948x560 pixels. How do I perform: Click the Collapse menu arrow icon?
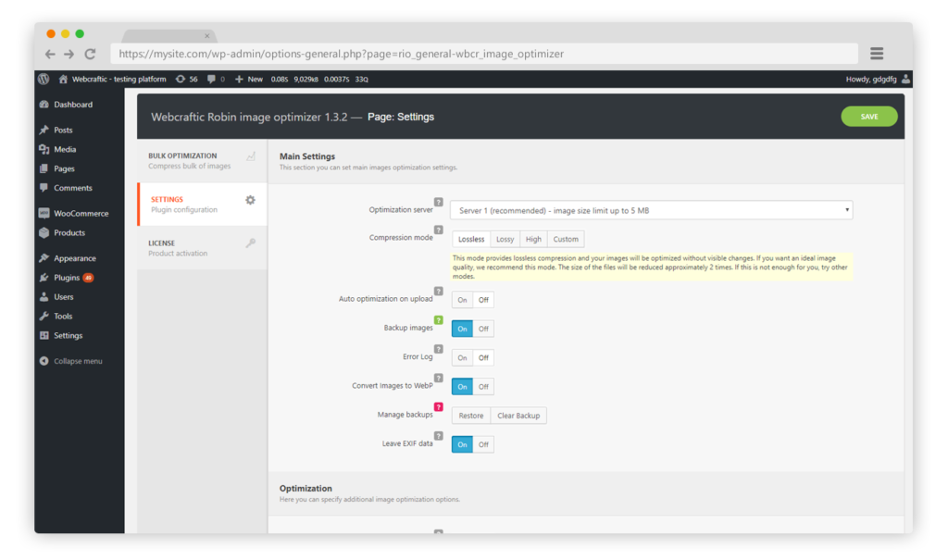[x=44, y=361]
